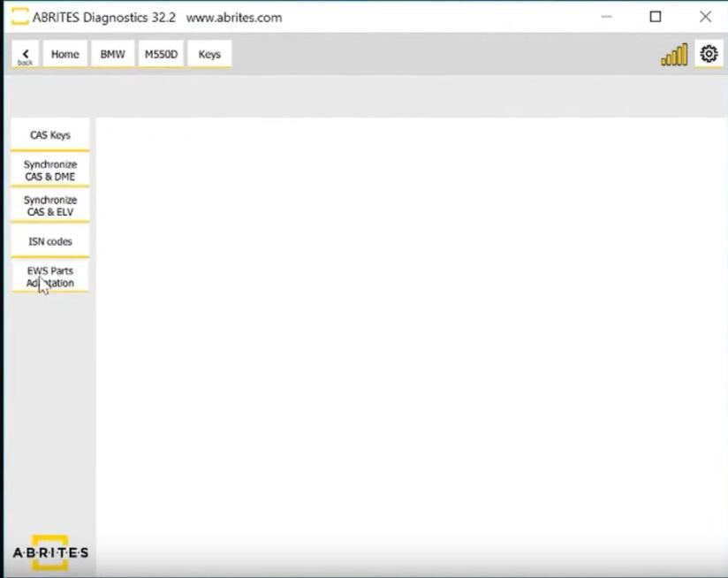
Task: Select the Keys breadcrumb
Action: [209, 54]
